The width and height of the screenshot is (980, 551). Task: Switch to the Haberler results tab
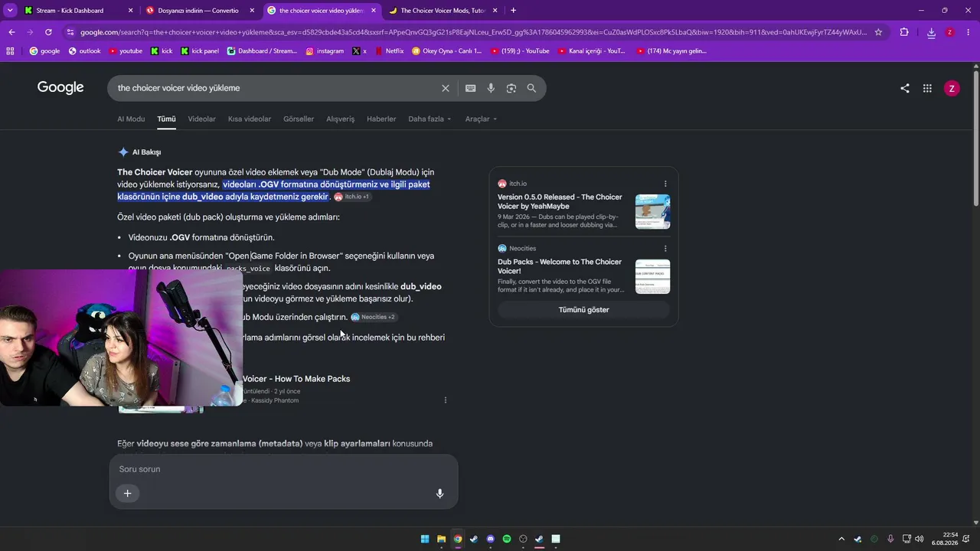(x=381, y=119)
